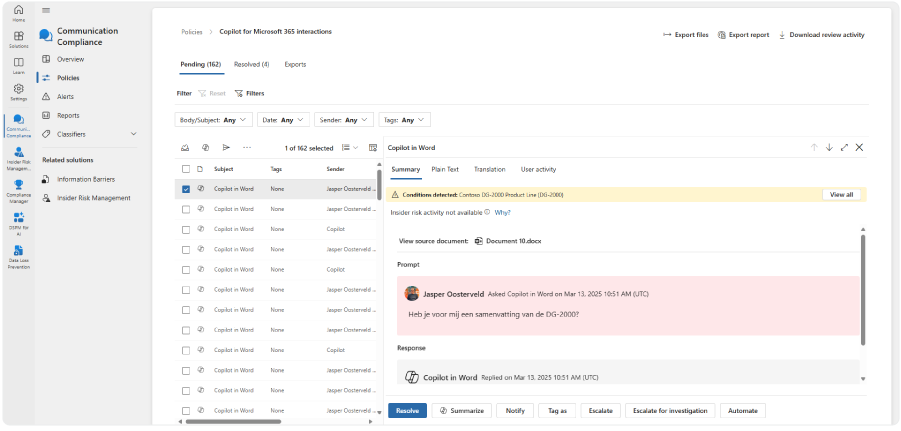Screen dimensions: 901x431
Task: Click the Notify button
Action: click(515, 410)
